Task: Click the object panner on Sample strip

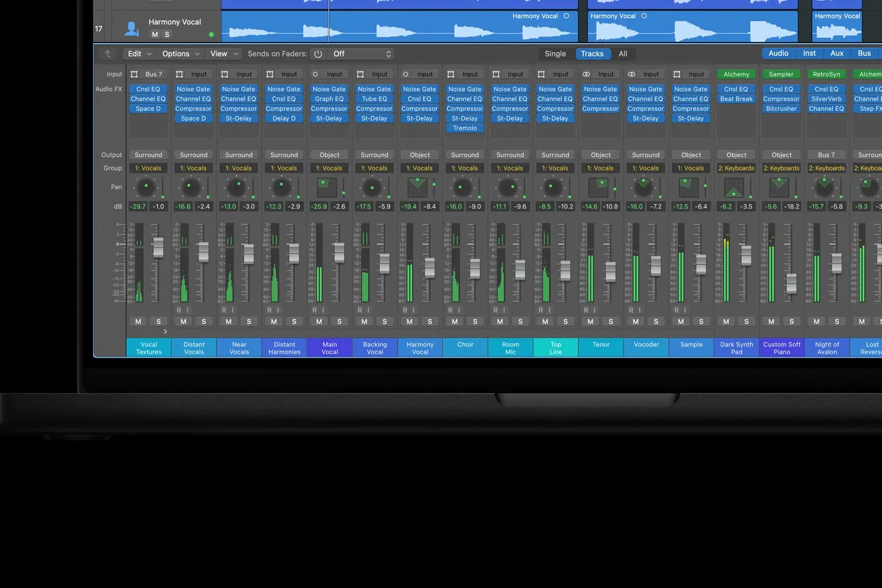Action: 689,187
